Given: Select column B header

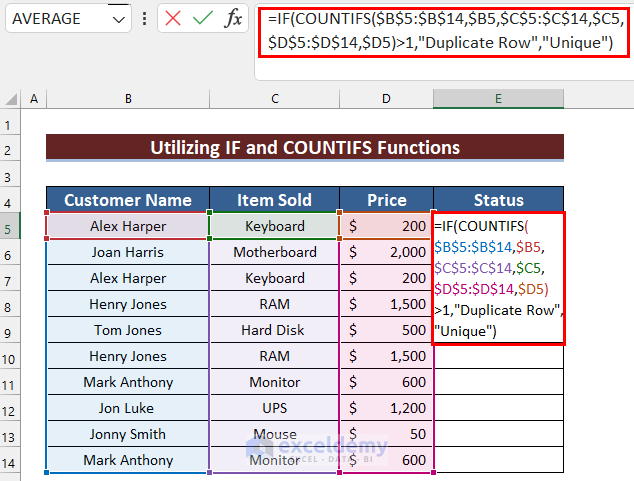Looking at the screenshot, I should 128,98.
